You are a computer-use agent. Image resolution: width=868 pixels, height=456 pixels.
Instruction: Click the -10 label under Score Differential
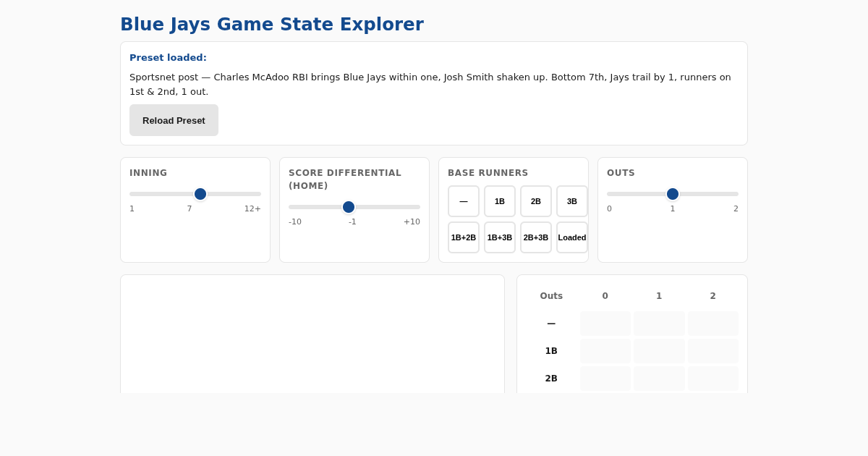coord(295,221)
